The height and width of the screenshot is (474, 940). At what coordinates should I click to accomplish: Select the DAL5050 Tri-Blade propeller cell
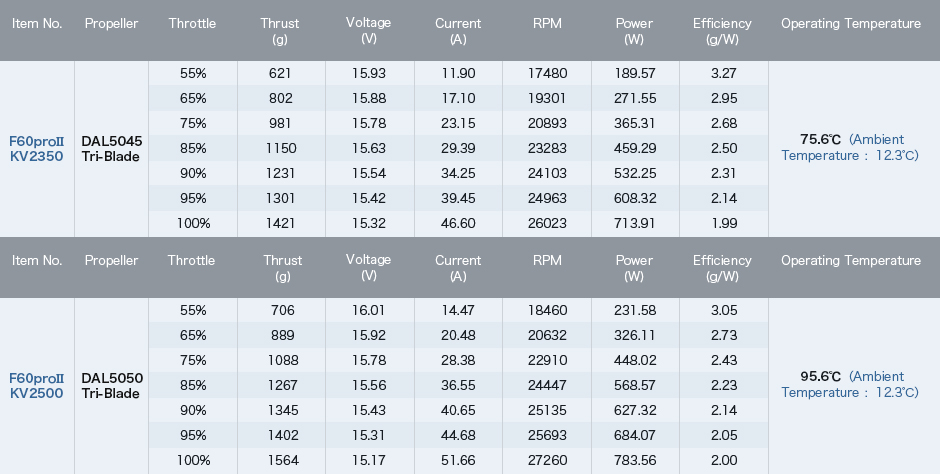pos(112,386)
